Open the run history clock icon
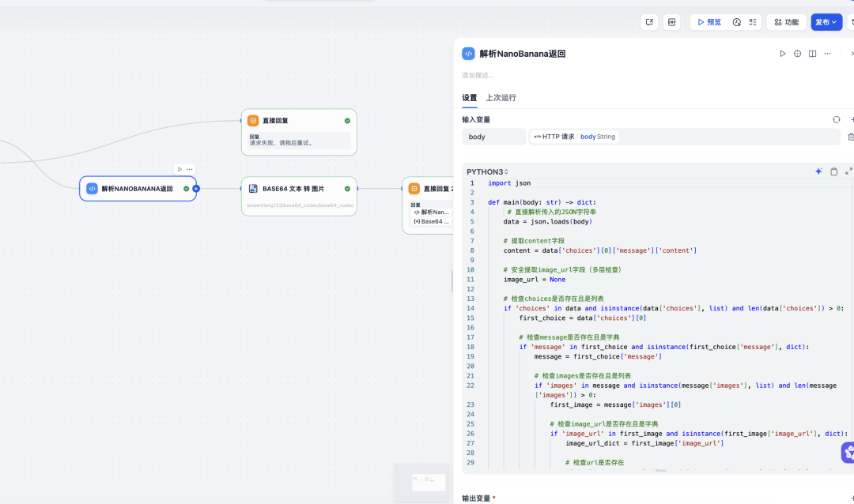854x504 pixels. coord(737,22)
